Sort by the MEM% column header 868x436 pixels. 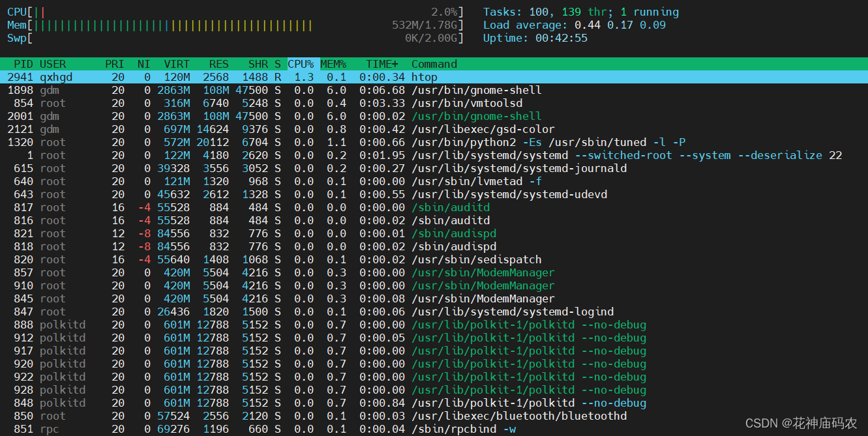(x=333, y=64)
